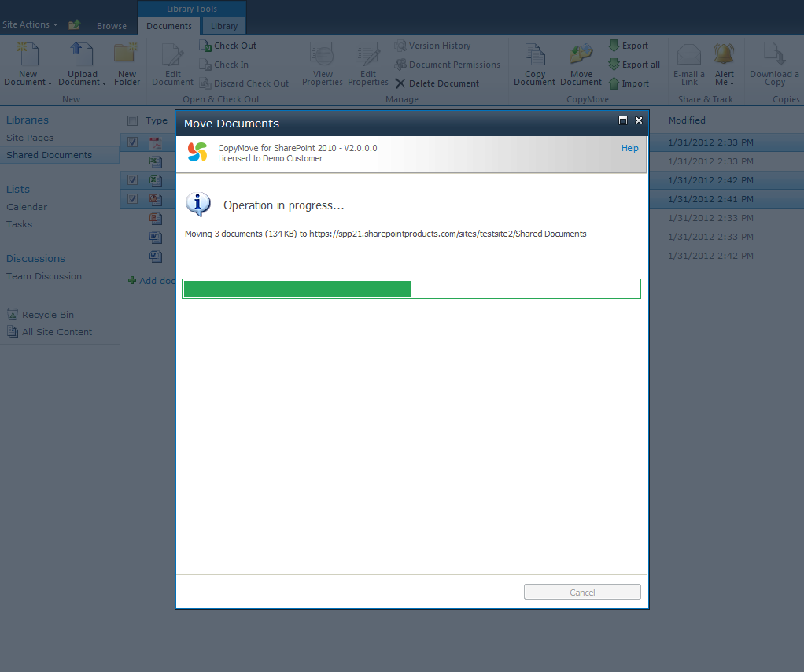Viewport: 804px width, 672px height.
Task: Create a New Folder from ribbon
Action: 127,64
